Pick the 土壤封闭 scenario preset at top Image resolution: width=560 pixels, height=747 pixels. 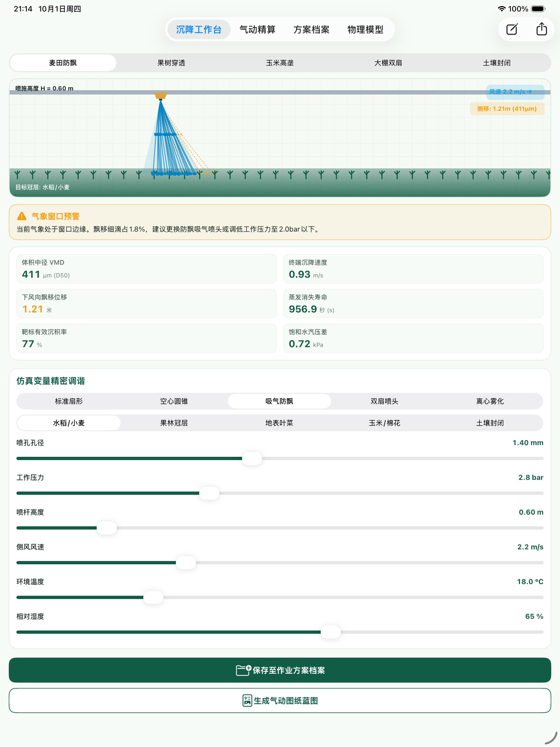(497, 63)
